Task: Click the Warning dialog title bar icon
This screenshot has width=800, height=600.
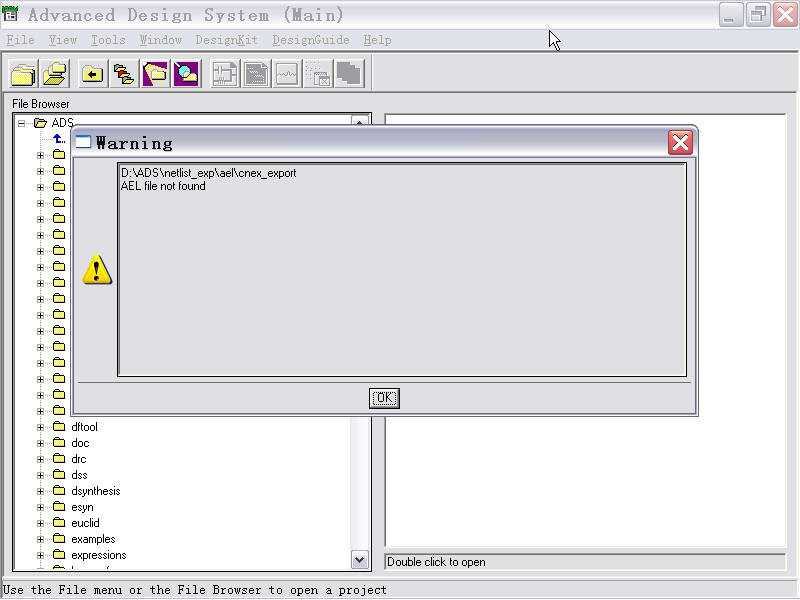Action: tap(83, 142)
